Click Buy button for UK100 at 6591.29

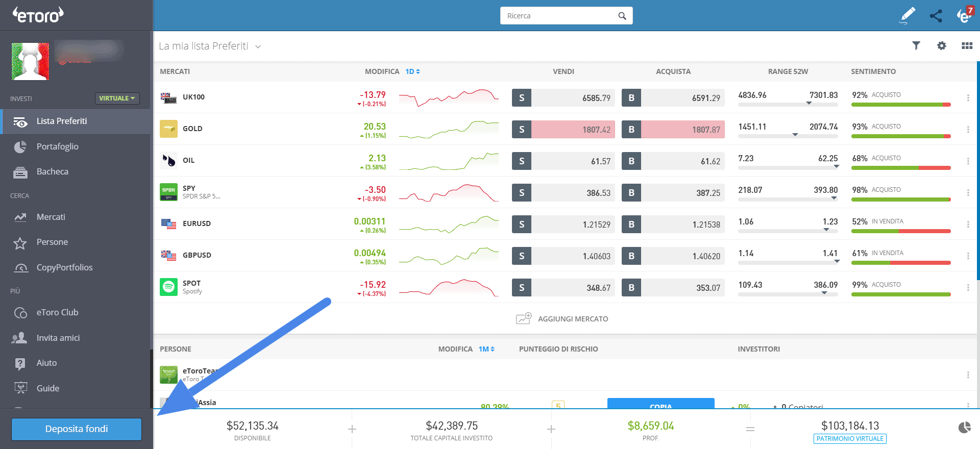click(673, 97)
